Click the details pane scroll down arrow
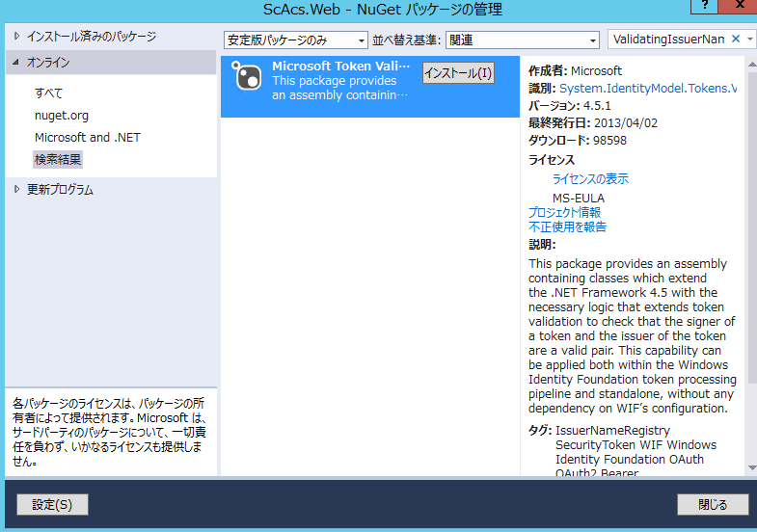 coord(752,467)
